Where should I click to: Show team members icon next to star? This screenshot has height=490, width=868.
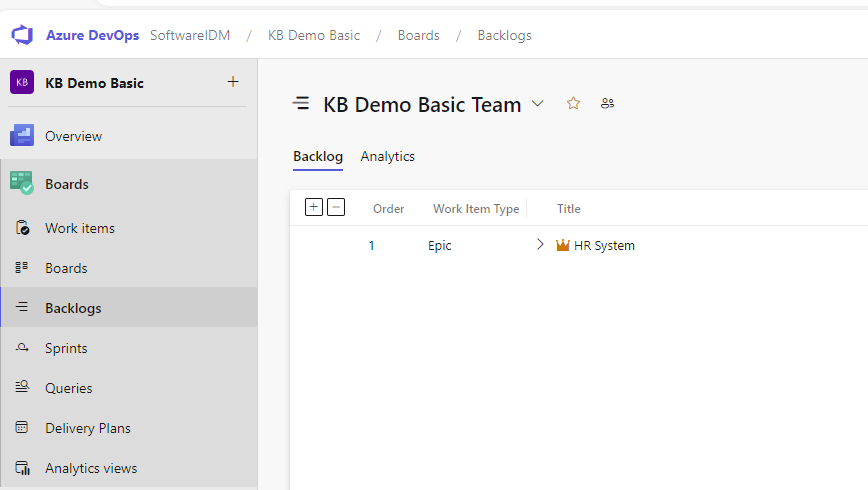(x=607, y=104)
